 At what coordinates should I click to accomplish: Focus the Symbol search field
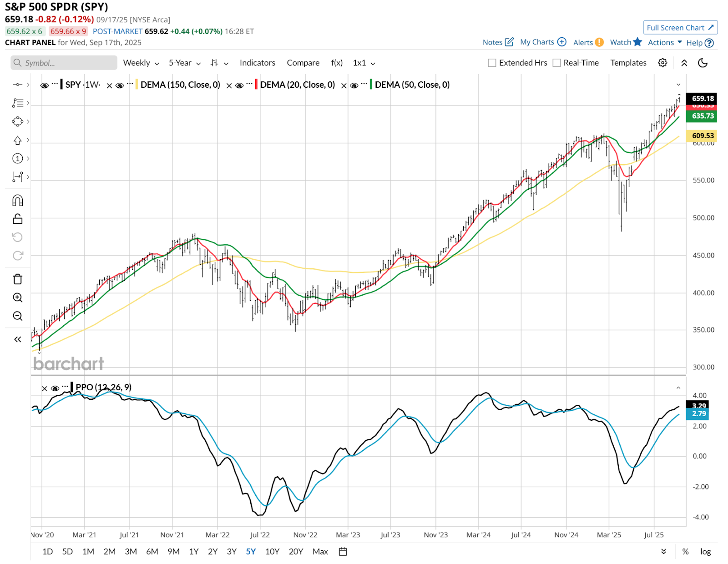64,63
